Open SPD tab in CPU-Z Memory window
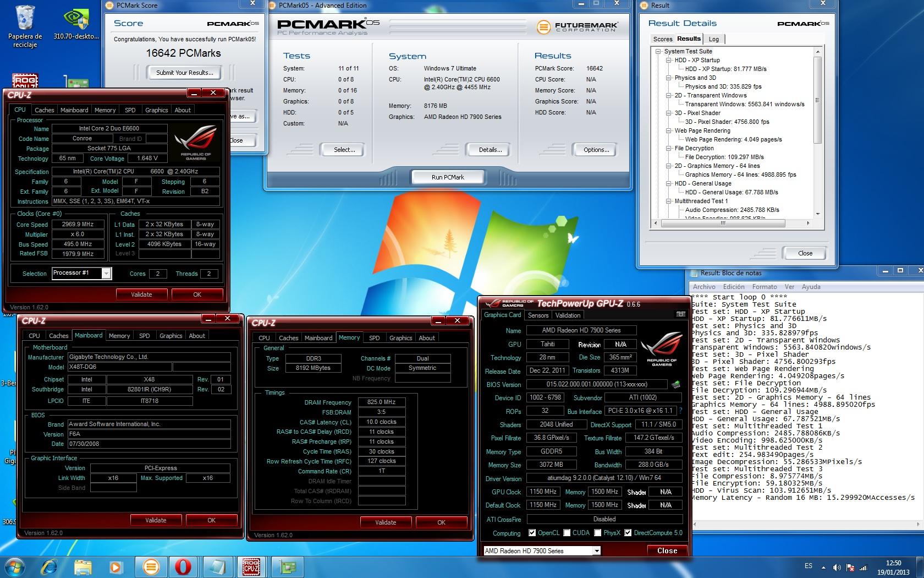Viewport: 924px width, 578px height. [375, 338]
